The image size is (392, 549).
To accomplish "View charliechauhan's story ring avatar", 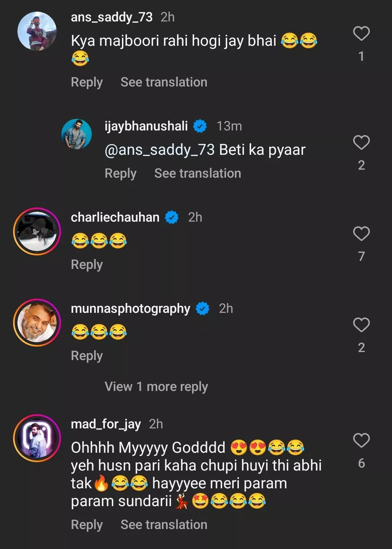I will pyautogui.click(x=37, y=231).
